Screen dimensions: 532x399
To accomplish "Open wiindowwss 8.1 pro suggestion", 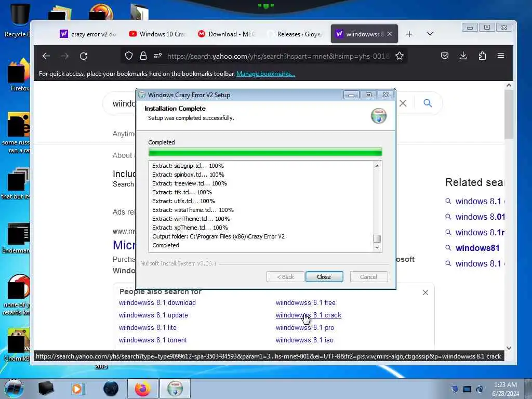I will (304, 327).
